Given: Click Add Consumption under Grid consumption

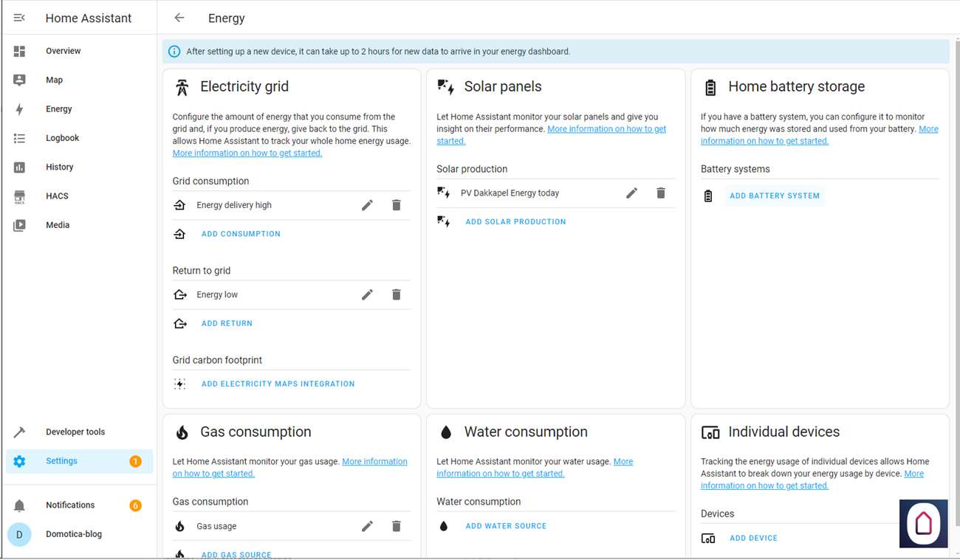Looking at the screenshot, I should click(241, 234).
